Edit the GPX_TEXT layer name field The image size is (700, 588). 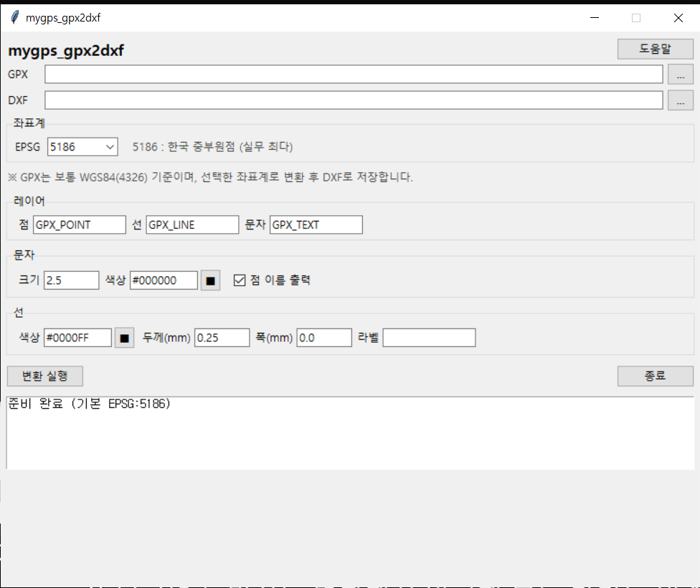pyautogui.click(x=316, y=224)
